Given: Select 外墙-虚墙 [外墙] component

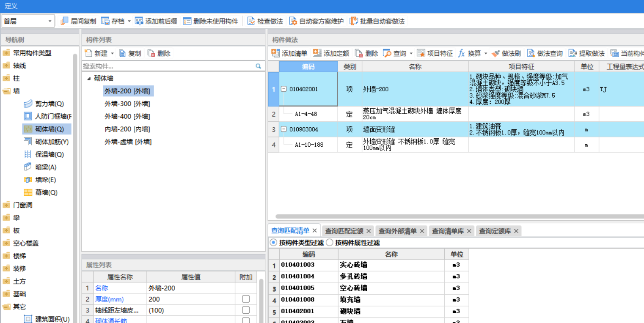Looking at the screenshot, I should pos(128,142).
